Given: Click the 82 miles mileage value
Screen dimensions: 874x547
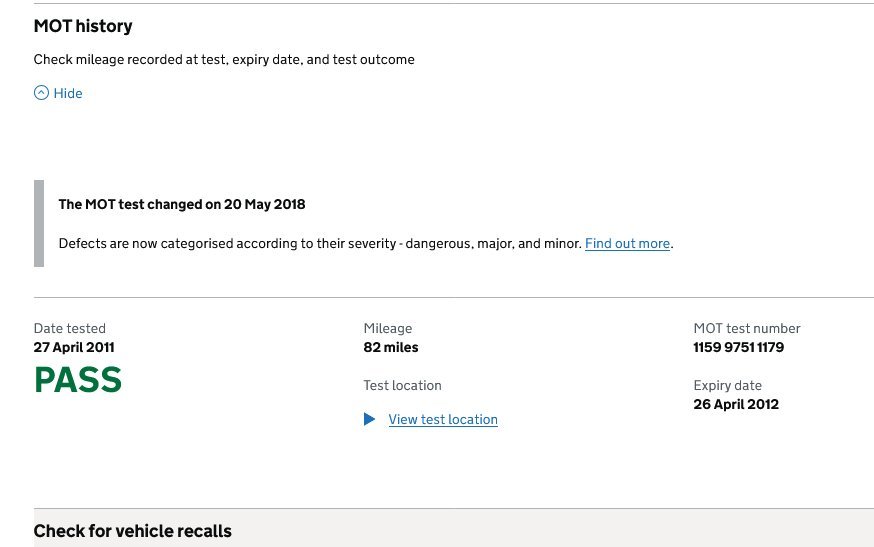Looking at the screenshot, I should 391,347.
